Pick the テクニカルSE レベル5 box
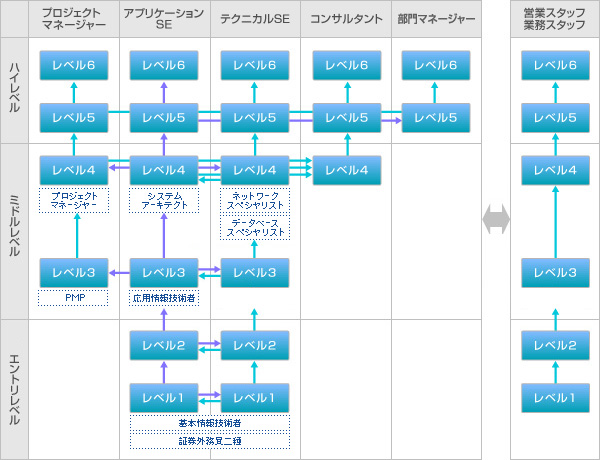This screenshot has height=460, width=600. (x=255, y=118)
